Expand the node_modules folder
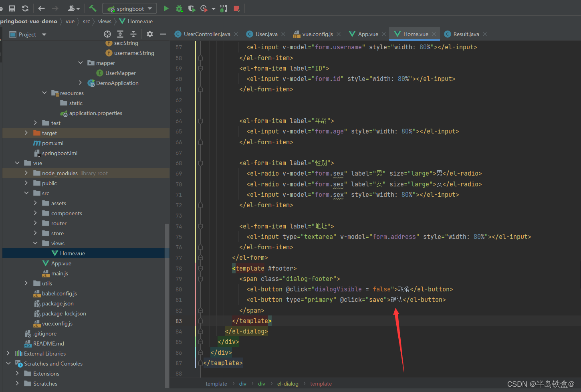This screenshot has width=581, height=392. 26,173
